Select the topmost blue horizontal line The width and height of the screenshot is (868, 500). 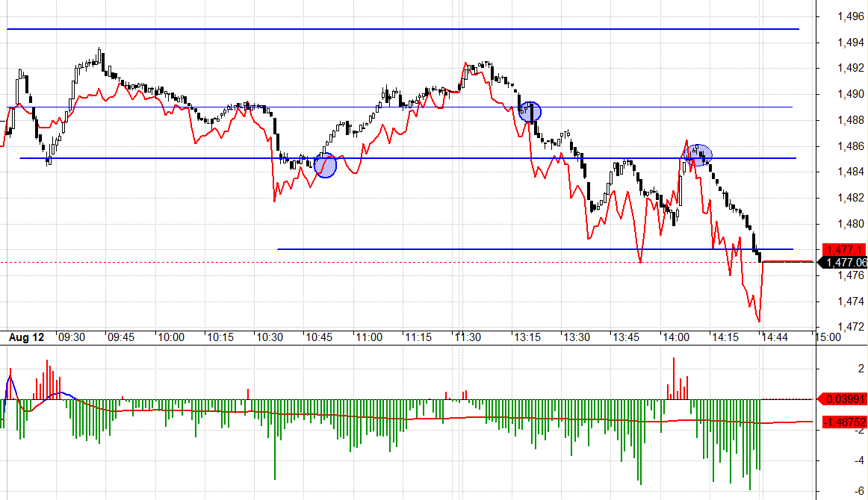403,29
